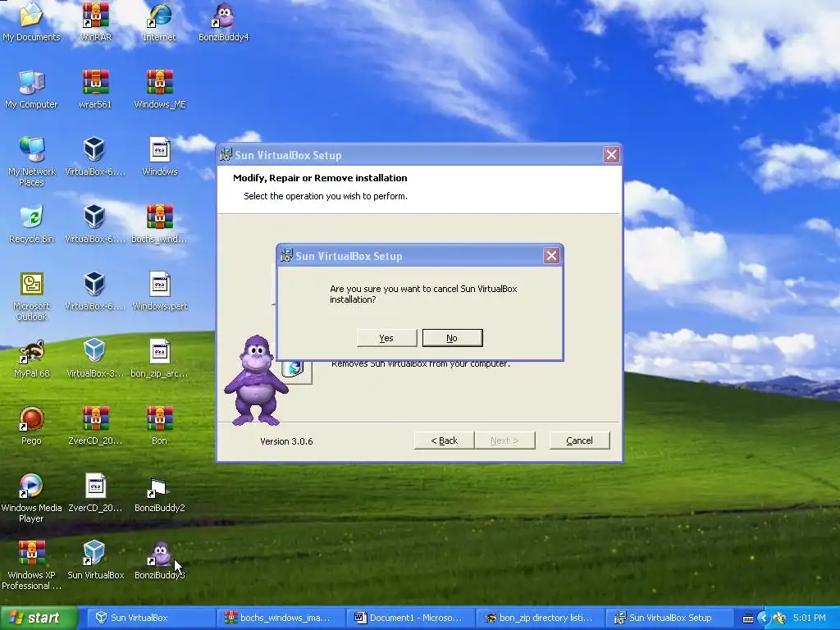840x630 pixels.
Task: Select the bochs_wind... archive icon
Action: click(x=160, y=224)
